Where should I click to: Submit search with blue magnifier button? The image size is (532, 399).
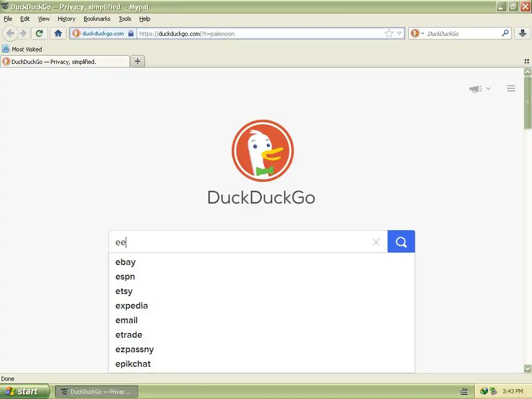click(x=401, y=242)
